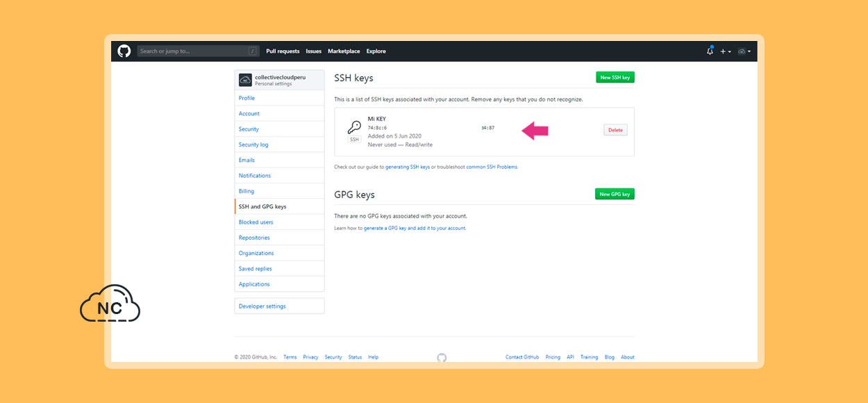The height and width of the screenshot is (403, 868).
Task: Select SSH and GPG keys sidebar item
Action: (279, 206)
